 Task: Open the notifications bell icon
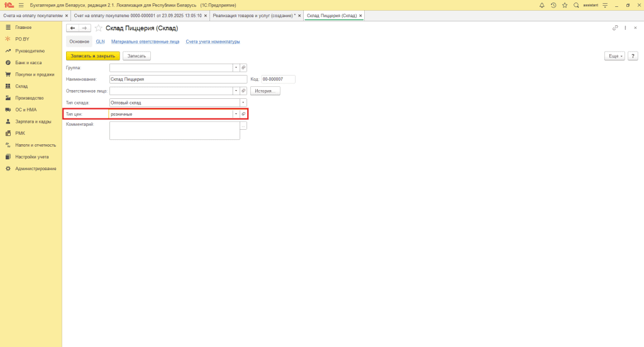pos(542,5)
